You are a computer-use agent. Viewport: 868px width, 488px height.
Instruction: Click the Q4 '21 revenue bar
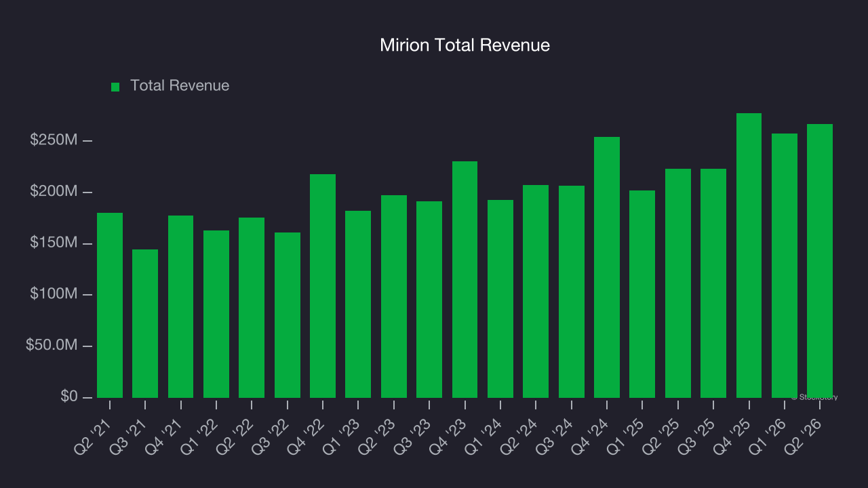click(181, 306)
